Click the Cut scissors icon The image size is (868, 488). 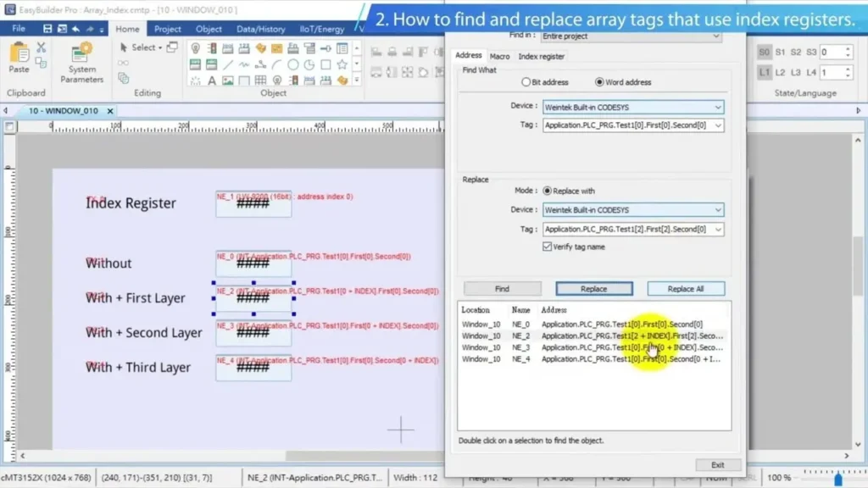[x=41, y=47]
